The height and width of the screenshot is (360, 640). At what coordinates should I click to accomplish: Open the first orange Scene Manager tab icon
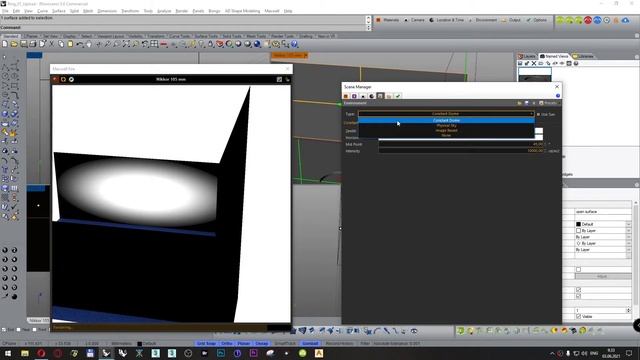[346, 96]
